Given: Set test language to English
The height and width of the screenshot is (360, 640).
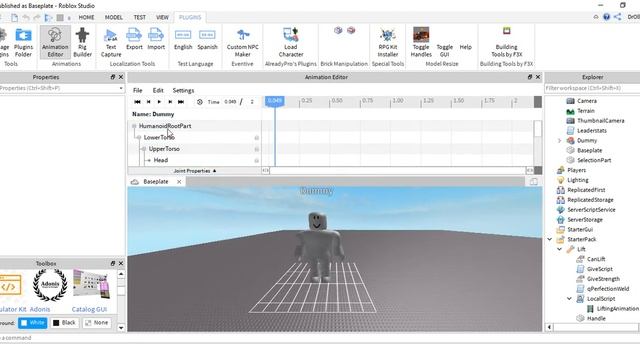Looking at the screenshot, I should (x=183, y=39).
